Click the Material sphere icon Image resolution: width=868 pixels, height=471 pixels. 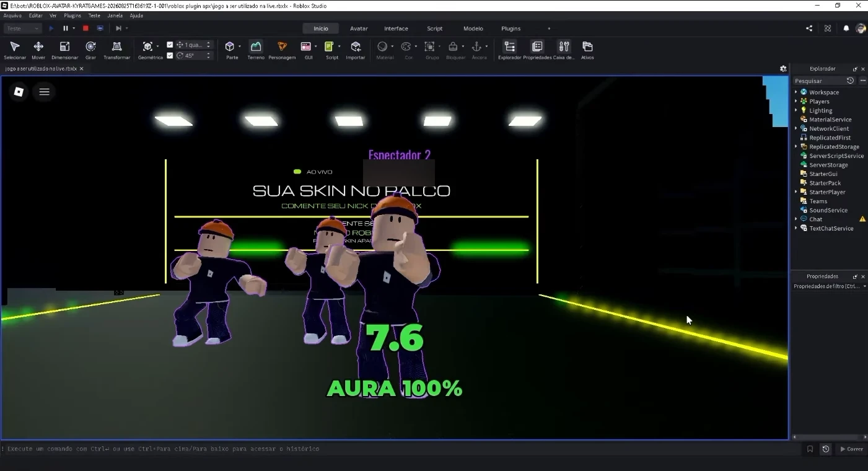coord(382,46)
